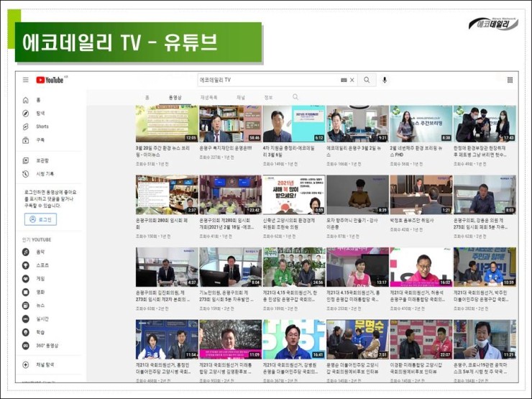Play the 58:46 bookshelf interview video
This screenshot has width=532, height=399.
230,124
